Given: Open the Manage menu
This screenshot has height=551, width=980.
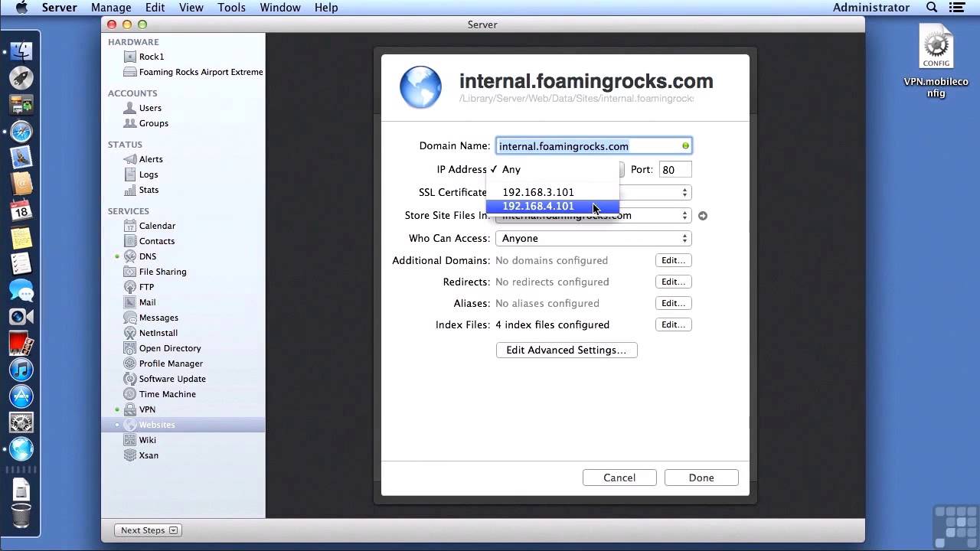Looking at the screenshot, I should click(x=111, y=8).
